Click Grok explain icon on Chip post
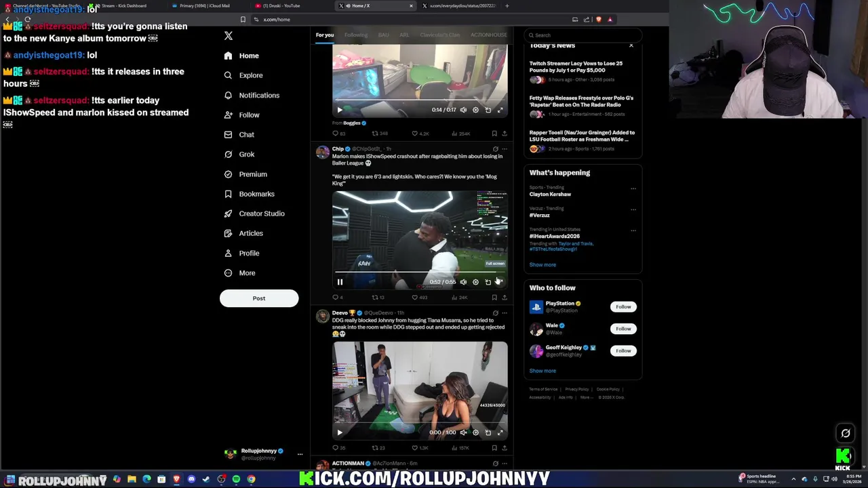The width and height of the screenshot is (868, 488). pyautogui.click(x=495, y=149)
